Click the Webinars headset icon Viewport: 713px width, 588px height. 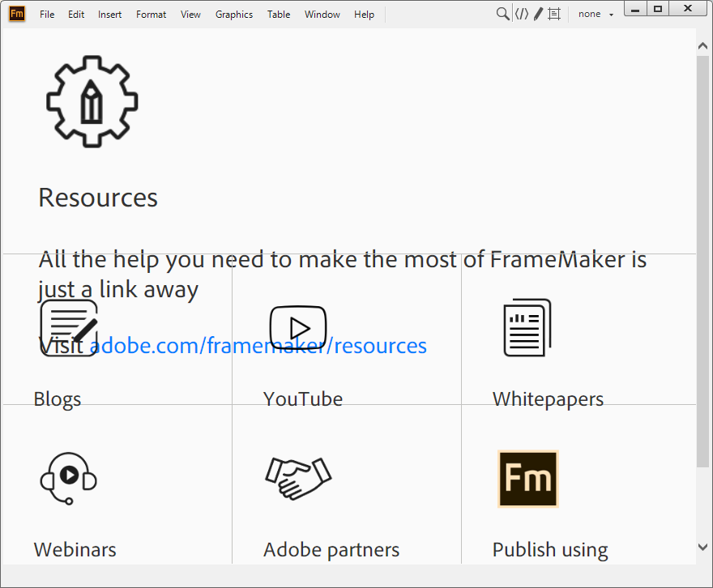pyautogui.click(x=68, y=478)
